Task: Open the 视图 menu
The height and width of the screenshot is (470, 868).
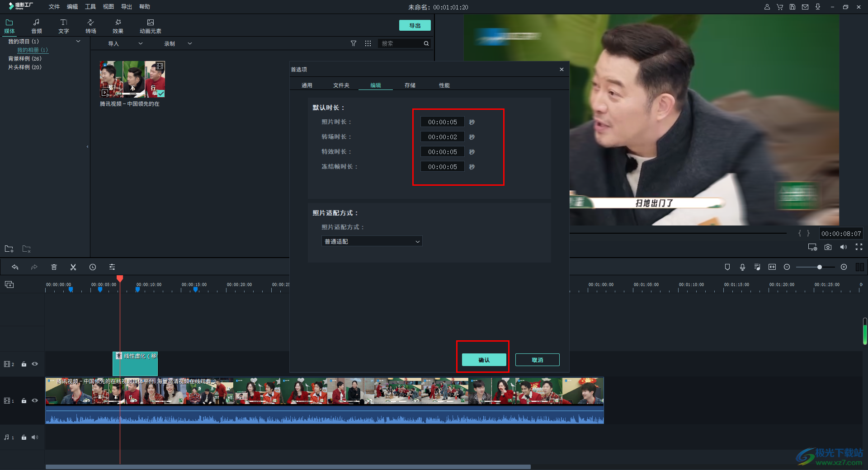Action: 108,7
